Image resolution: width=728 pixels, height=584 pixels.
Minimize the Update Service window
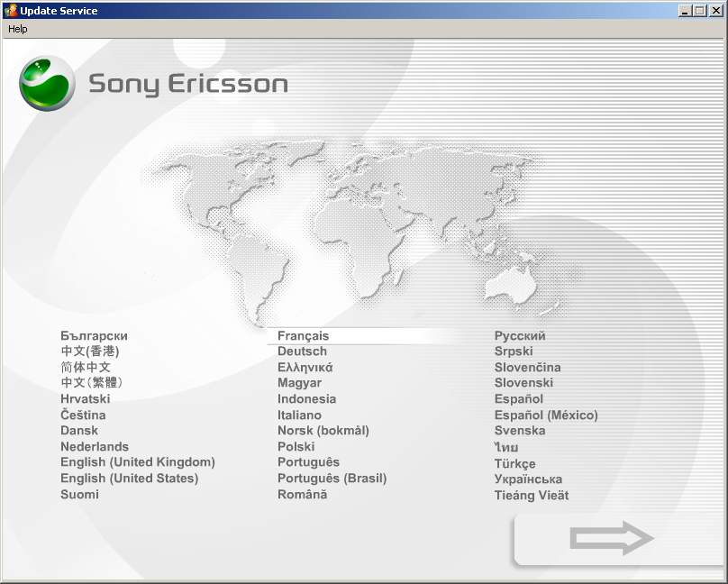click(685, 11)
